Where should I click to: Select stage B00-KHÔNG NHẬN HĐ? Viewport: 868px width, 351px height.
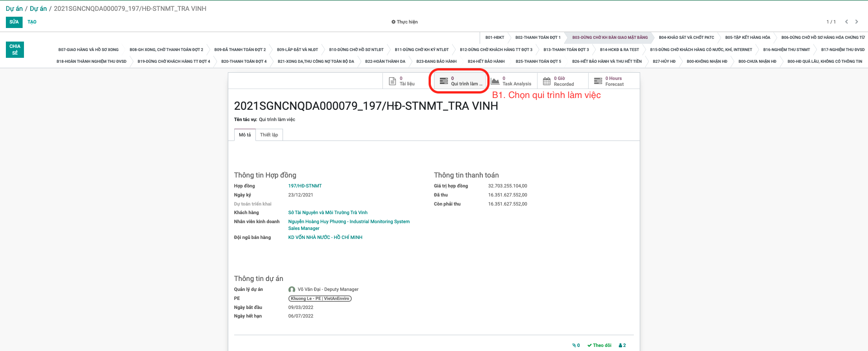(707, 61)
